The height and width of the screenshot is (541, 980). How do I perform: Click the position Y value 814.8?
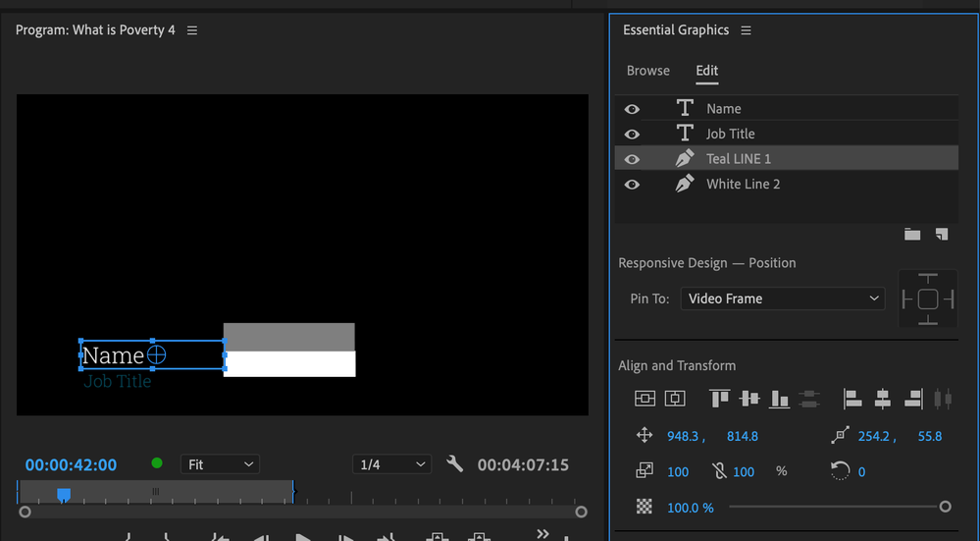[743, 436]
